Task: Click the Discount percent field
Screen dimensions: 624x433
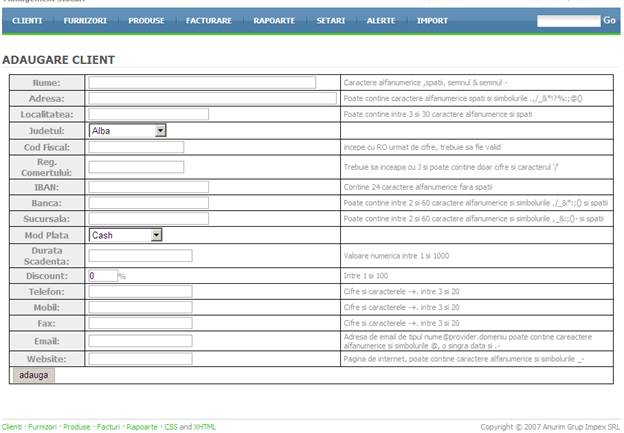Action: [103, 276]
